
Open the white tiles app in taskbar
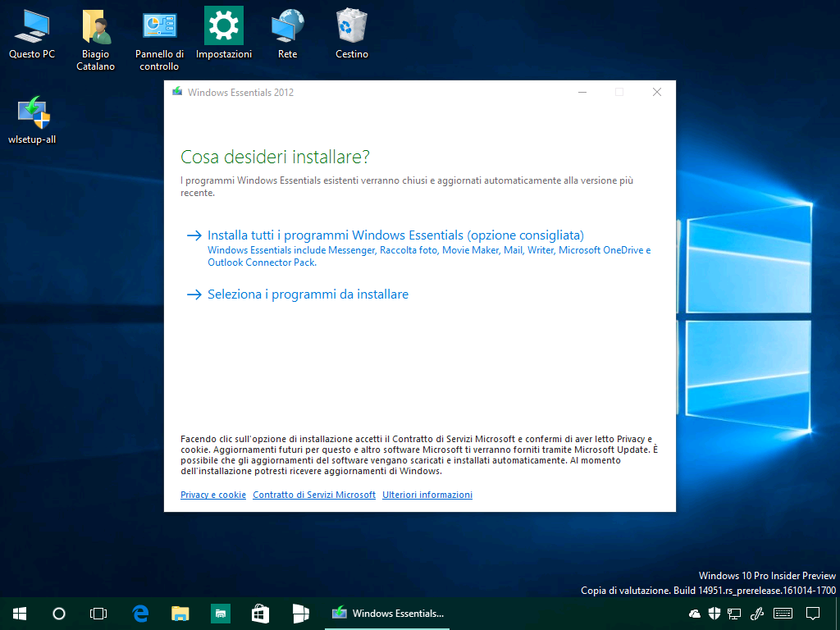[x=300, y=614]
